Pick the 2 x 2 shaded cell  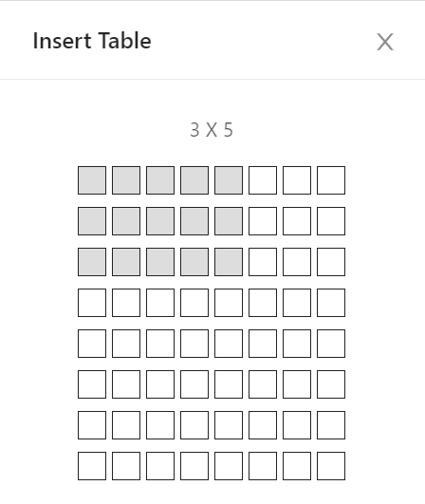(126, 221)
